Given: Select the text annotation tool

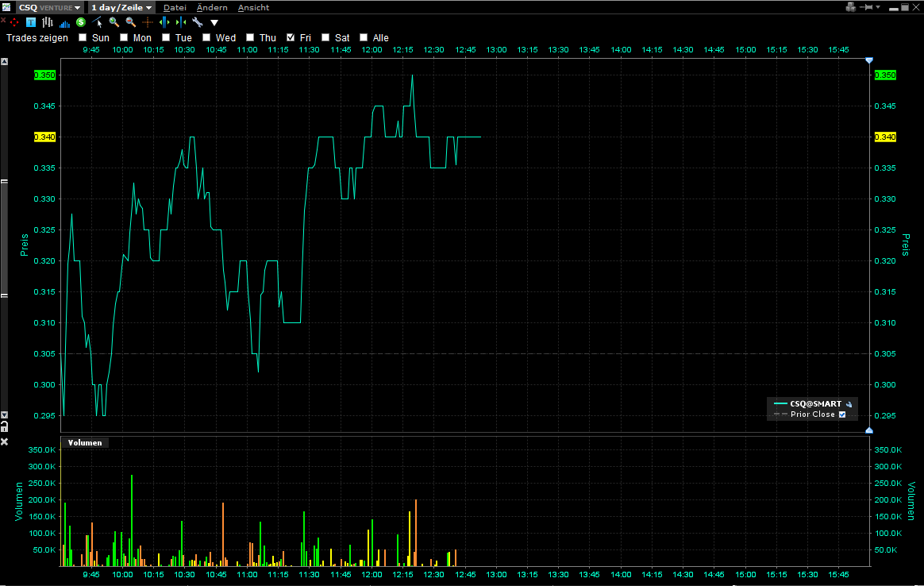Looking at the screenshot, I should pos(29,22).
